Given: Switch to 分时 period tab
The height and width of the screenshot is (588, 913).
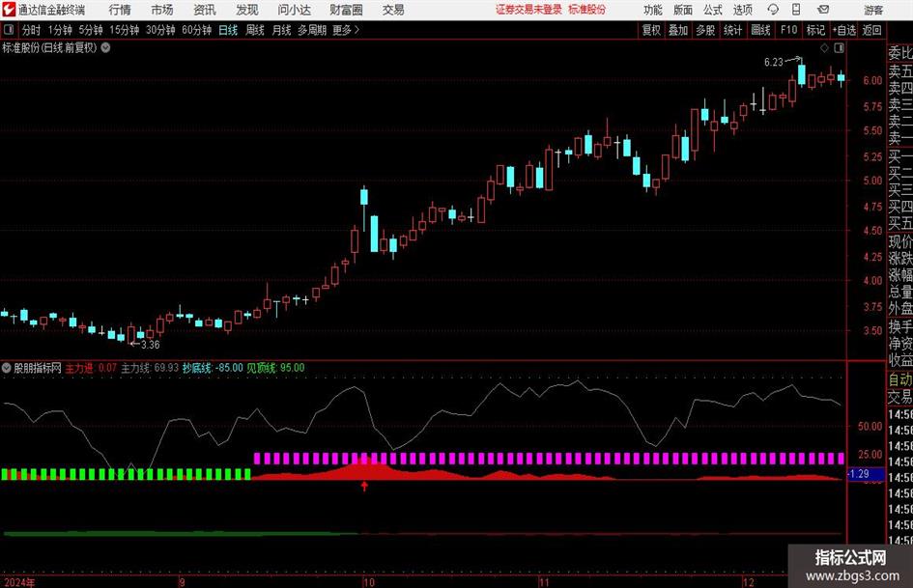Looking at the screenshot, I should click(x=31, y=30).
